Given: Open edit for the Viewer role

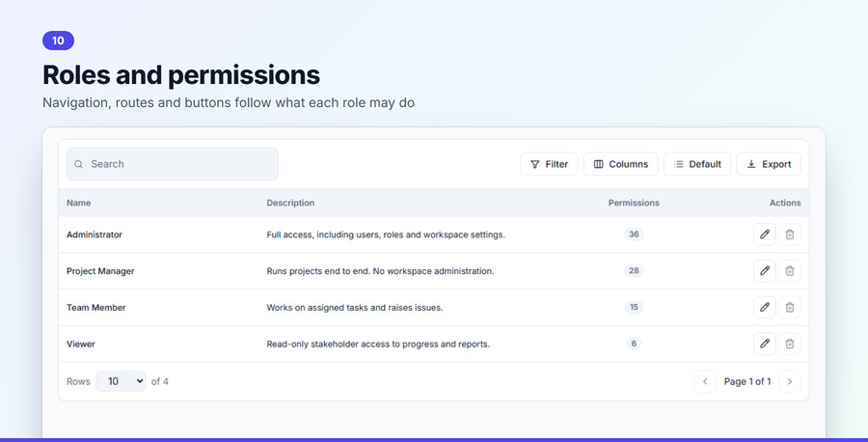Looking at the screenshot, I should click(x=765, y=344).
